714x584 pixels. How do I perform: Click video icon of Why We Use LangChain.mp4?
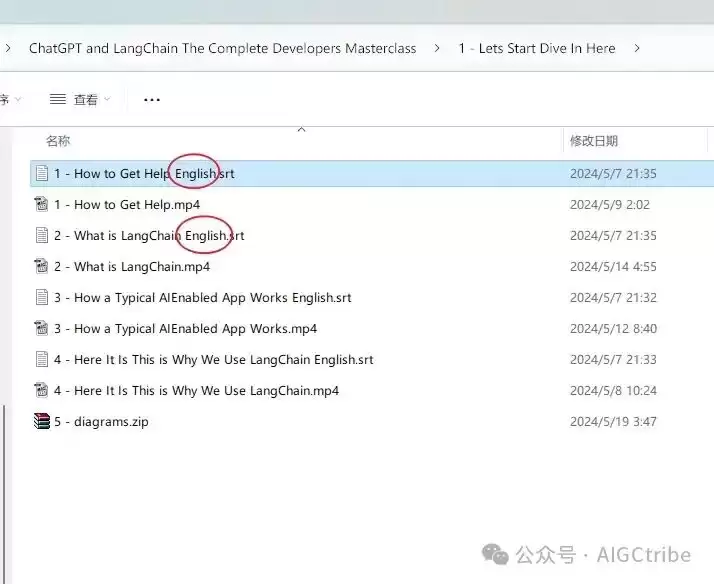(41, 390)
